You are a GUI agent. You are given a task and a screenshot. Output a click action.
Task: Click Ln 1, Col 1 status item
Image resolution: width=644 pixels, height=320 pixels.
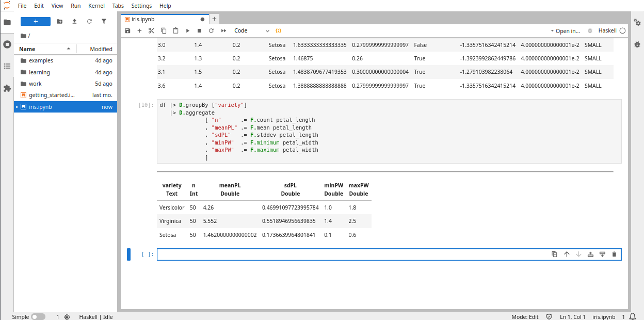pos(573,317)
